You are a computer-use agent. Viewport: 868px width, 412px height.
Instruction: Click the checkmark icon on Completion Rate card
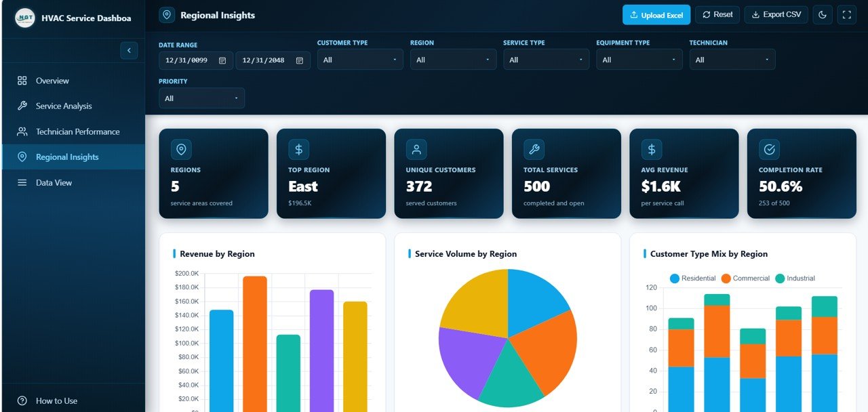[x=768, y=149]
